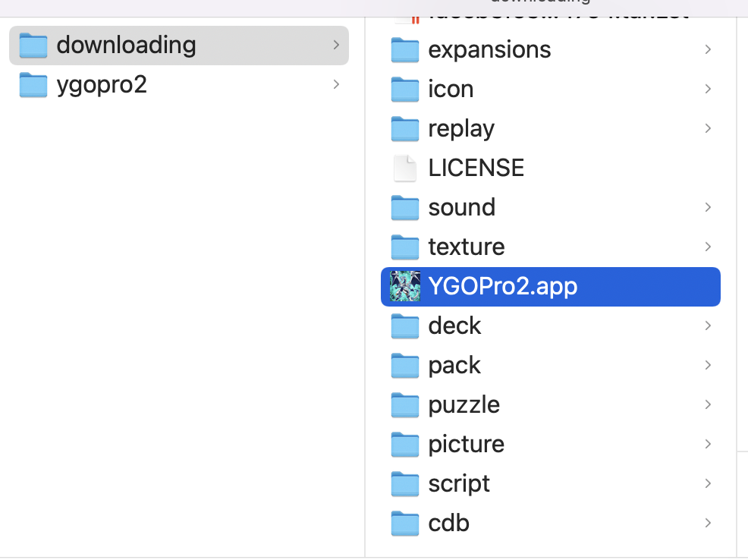Click the pack folder icon
Viewport: 748px width, 560px height.
[x=405, y=366]
